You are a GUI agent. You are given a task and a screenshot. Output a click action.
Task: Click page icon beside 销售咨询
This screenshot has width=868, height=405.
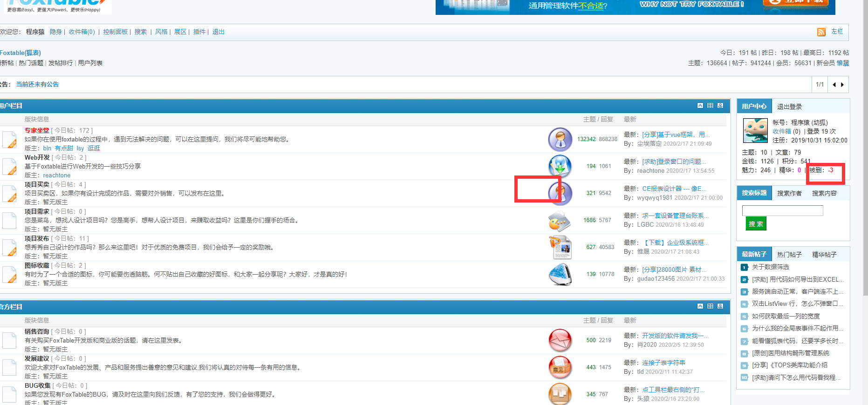click(x=9, y=341)
